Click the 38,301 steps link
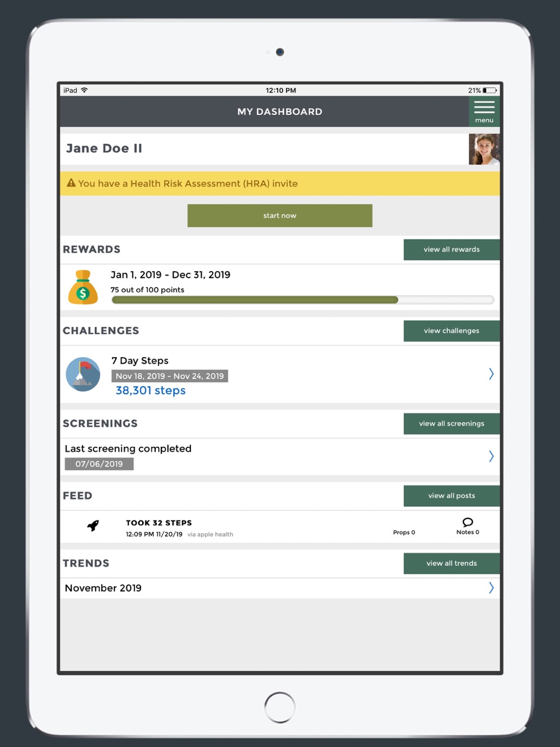560x747 pixels. [151, 391]
